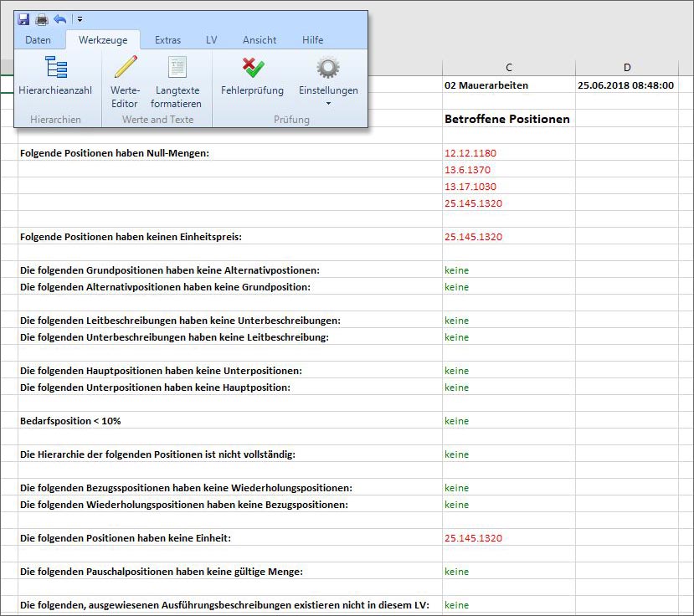Select column C header

point(509,68)
